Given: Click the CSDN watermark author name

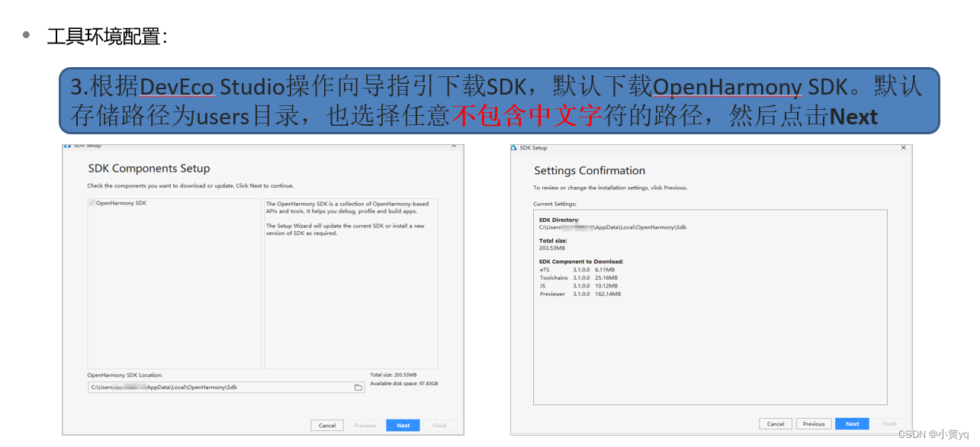Looking at the screenshot, I should point(950,434).
